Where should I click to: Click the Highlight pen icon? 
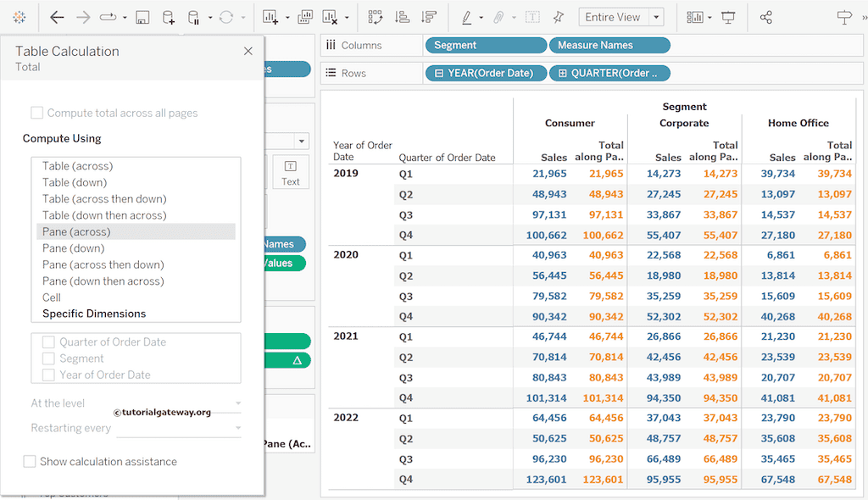coord(466,17)
